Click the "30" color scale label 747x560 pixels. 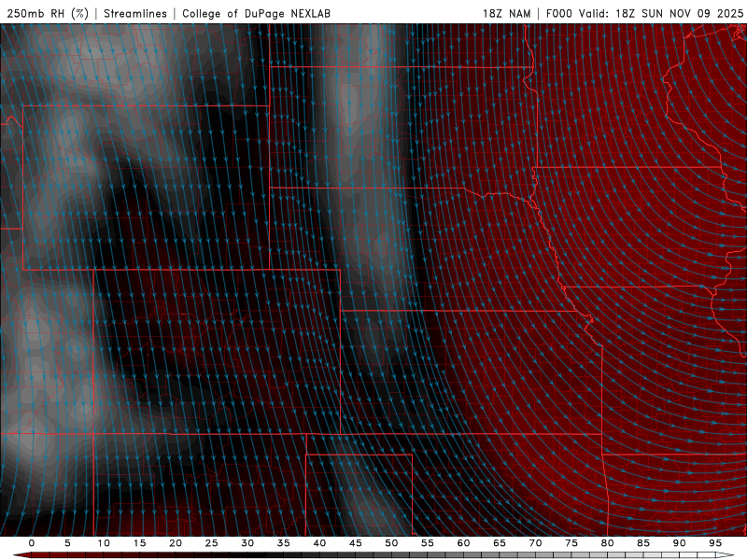click(247, 543)
